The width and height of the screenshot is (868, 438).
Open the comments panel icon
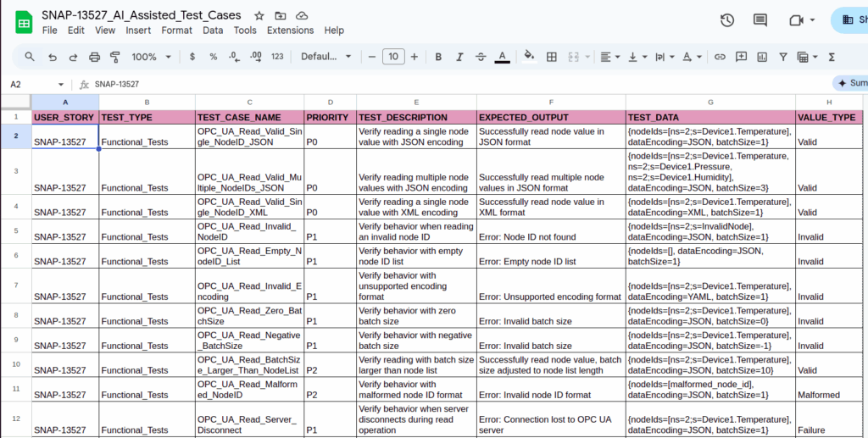tap(759, 20)
